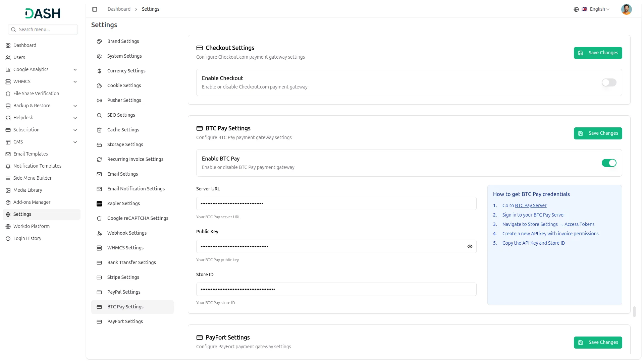Open Email Templates in sidebar
644x362 pixels.
(x=42, y=154)
